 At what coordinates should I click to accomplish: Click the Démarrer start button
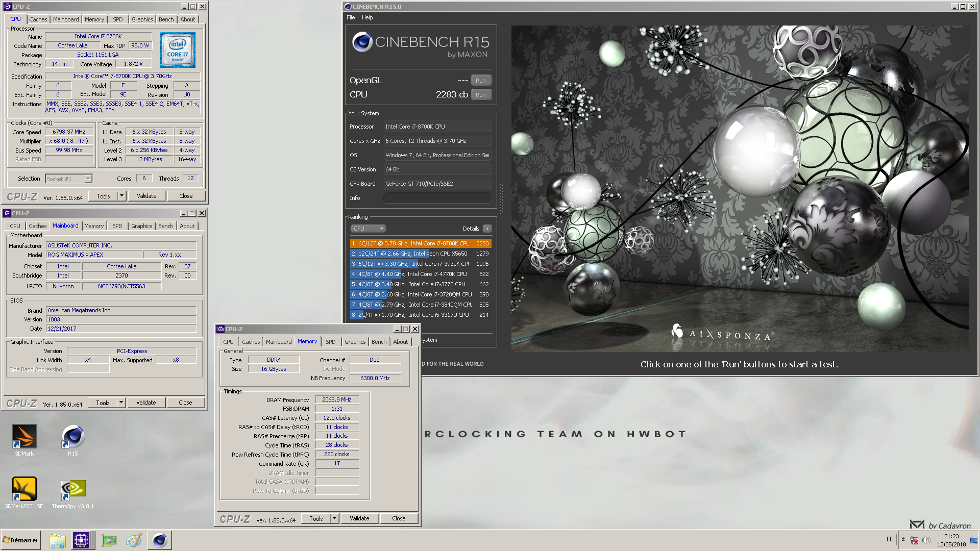(20, 540)
